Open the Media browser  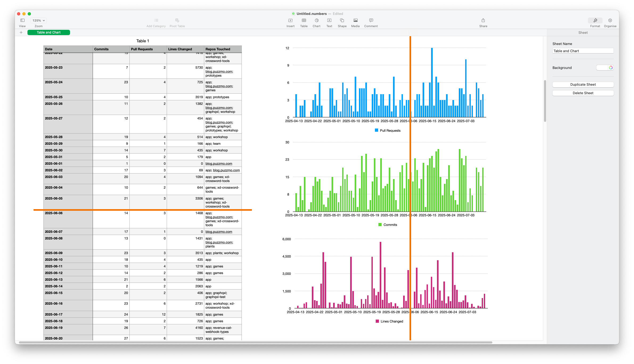(x=355, y=20)
